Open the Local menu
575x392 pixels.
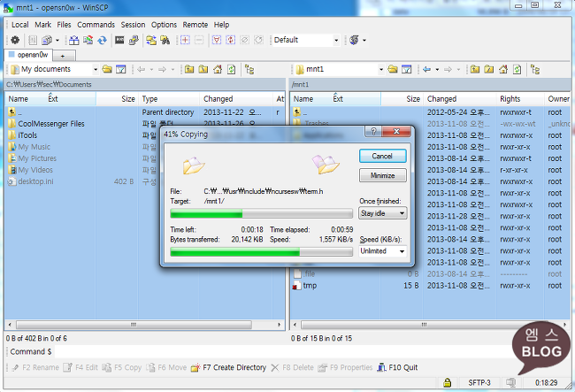[19, 25]
